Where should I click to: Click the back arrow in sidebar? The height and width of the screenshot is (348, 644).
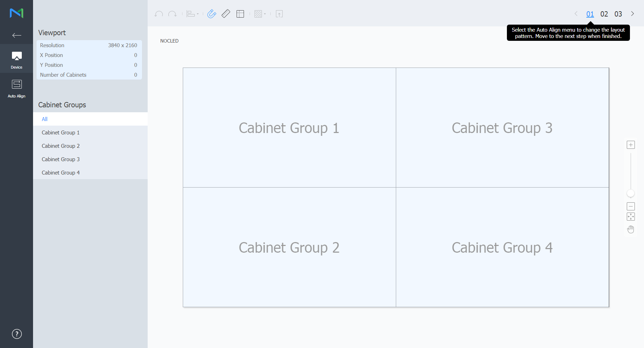coord(17,35)
